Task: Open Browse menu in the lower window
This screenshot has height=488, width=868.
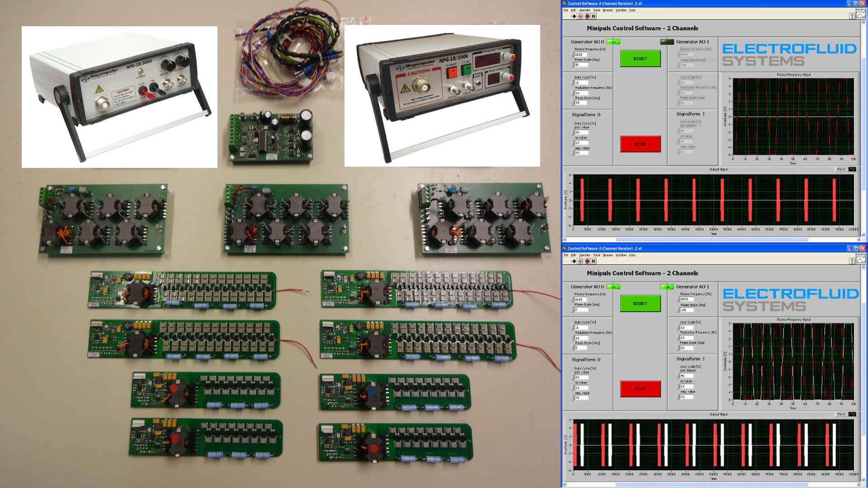Action: click(608, 255)
